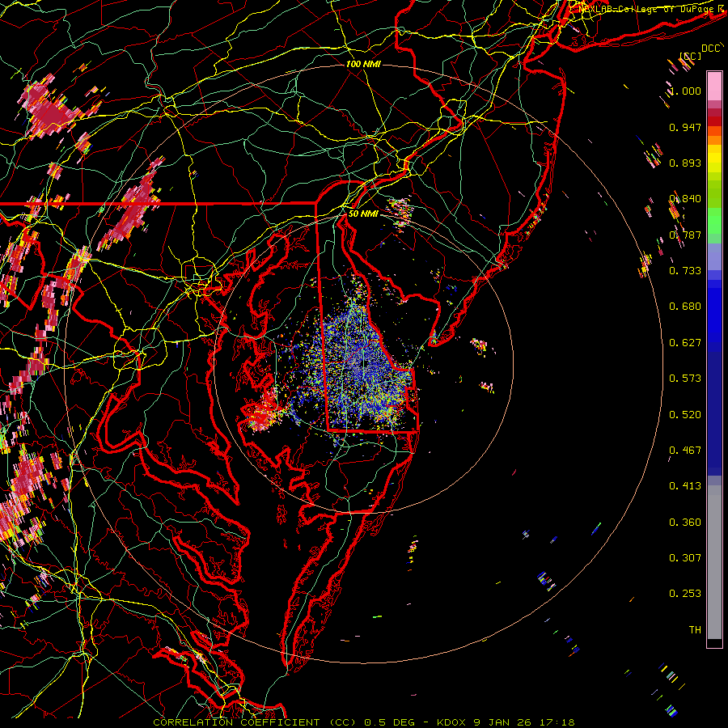Click the pink segment at the color bar top
The image size is (728, 728).
[x=714, y=86]
